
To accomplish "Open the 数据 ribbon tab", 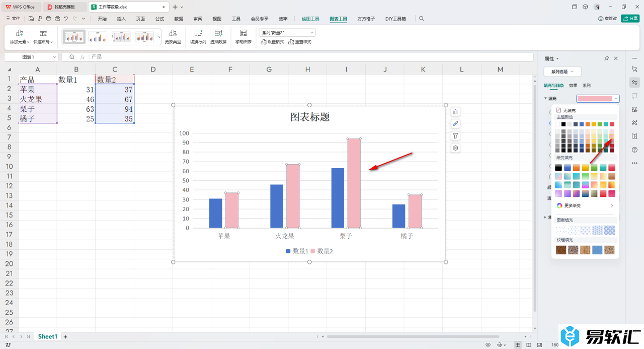I will pyautogui.click(x=179, y=19).
